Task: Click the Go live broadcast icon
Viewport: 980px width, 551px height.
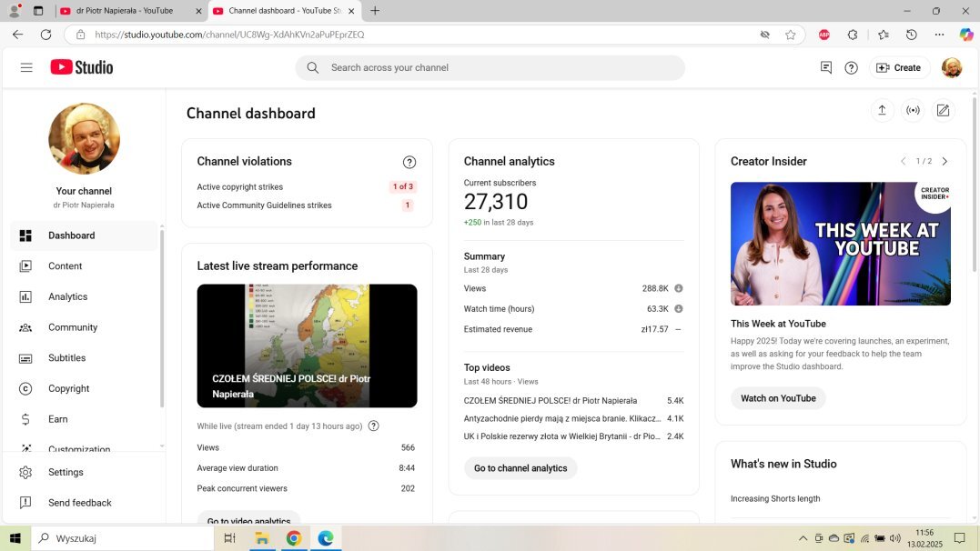Action: [x=913, y=110]
